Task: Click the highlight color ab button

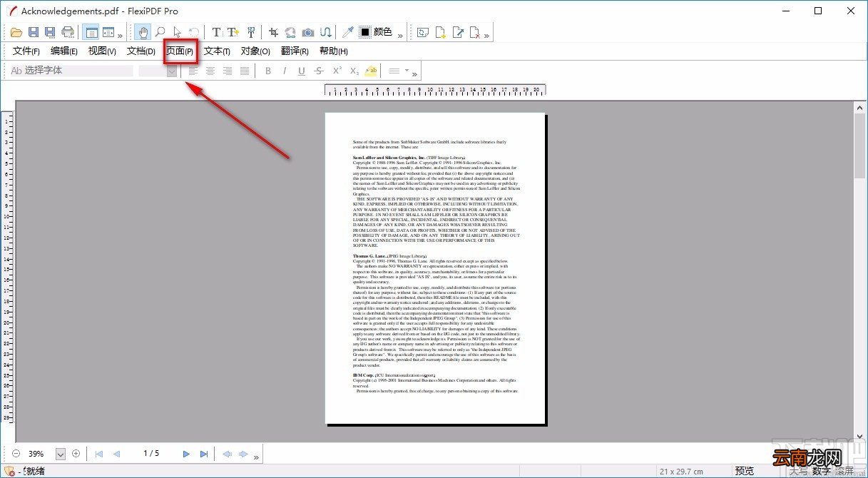Action: click(x=371, y=71)
